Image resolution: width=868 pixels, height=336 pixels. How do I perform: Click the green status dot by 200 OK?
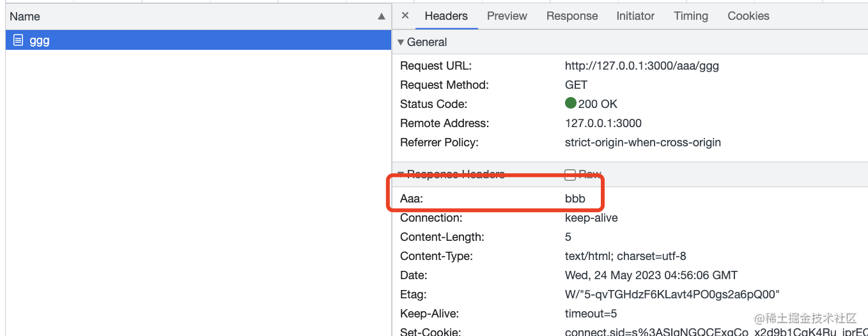point(571,103)
